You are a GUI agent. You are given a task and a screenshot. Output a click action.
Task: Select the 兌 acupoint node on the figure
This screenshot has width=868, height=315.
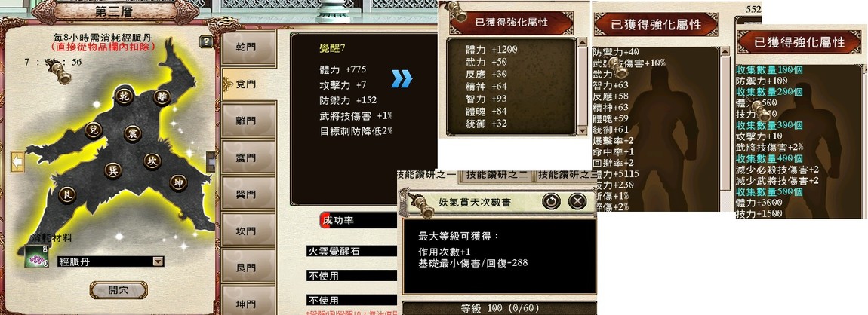(x=93, y=130)
